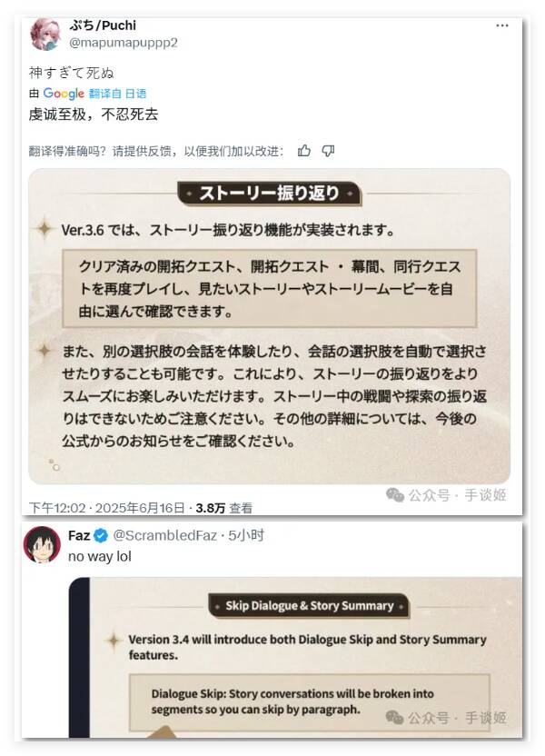Viewport: 545px width, 756px height.
Task: Click the 5小时 reply timestamp
Action: point(246,536)
